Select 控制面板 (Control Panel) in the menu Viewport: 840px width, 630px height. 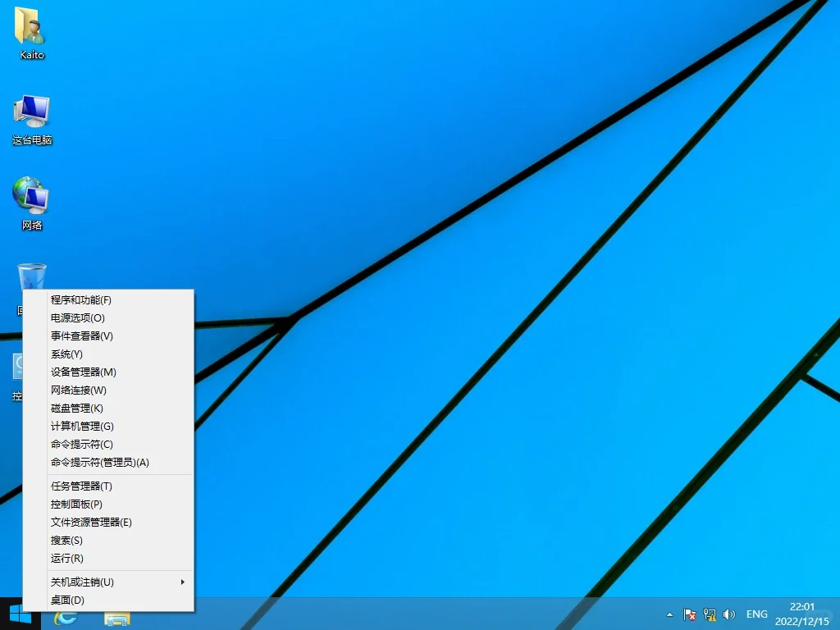[75, 504]
